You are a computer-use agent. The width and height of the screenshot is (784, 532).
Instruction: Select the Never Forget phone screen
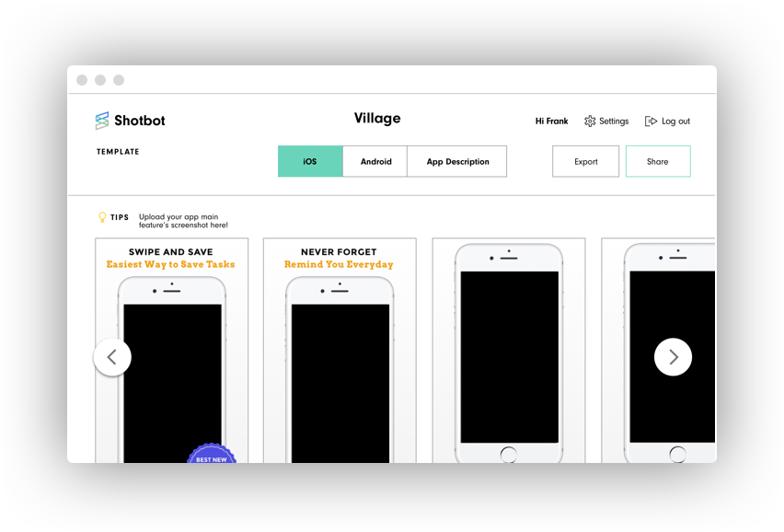click(x=340, y=383)
